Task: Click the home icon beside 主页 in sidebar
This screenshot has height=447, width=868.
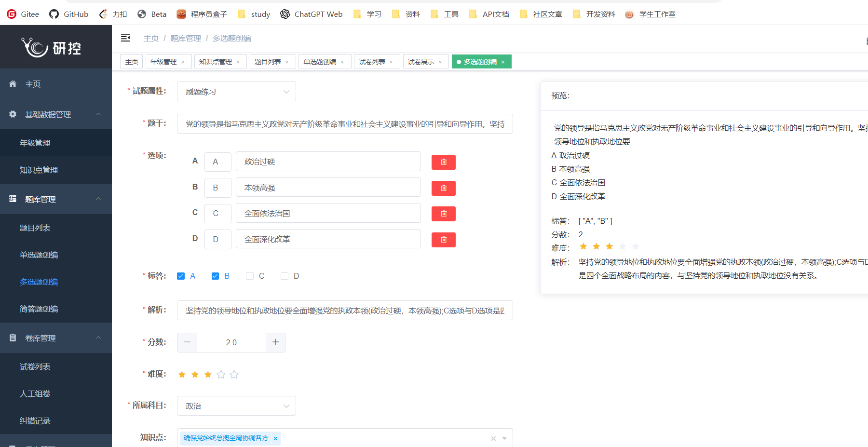Action: tap(13, 84)
